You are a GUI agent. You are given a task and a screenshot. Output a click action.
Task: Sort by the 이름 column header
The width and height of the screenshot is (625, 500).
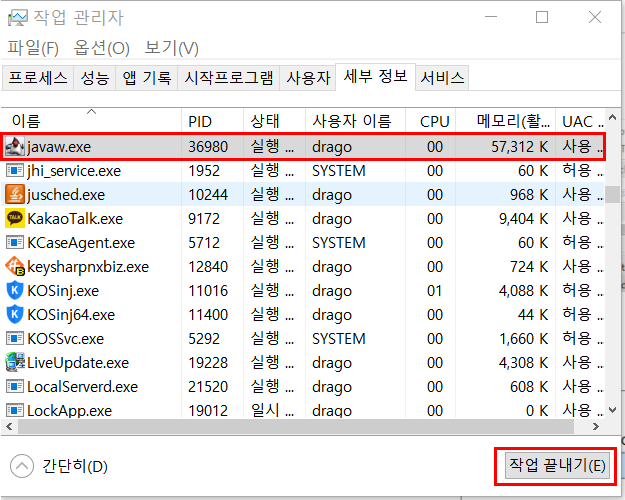[x=91, y=120]
